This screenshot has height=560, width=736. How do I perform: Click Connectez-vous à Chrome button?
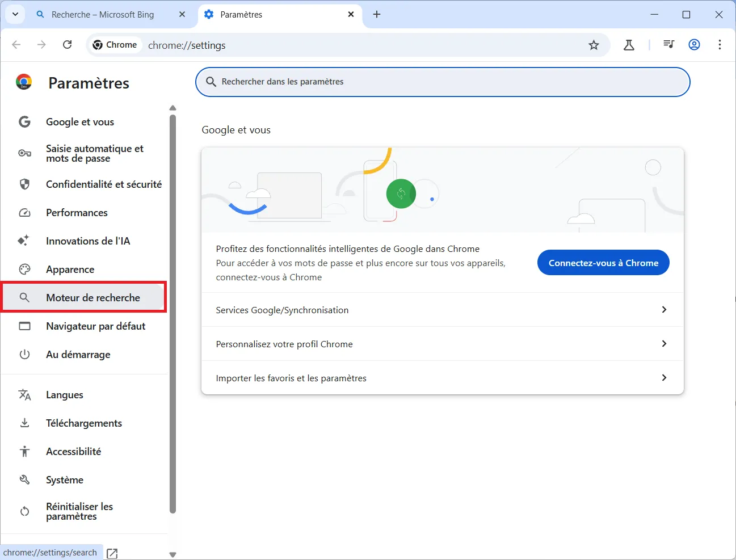[x=603, y=263]
